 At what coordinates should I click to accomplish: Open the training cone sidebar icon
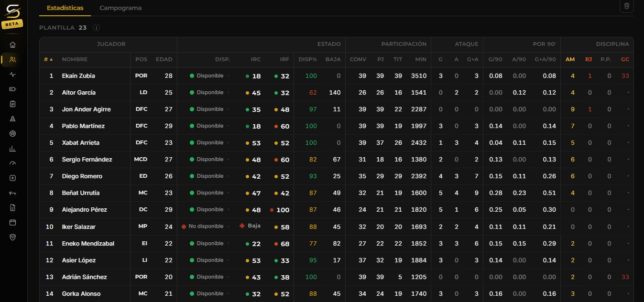[x=13, y=119]
